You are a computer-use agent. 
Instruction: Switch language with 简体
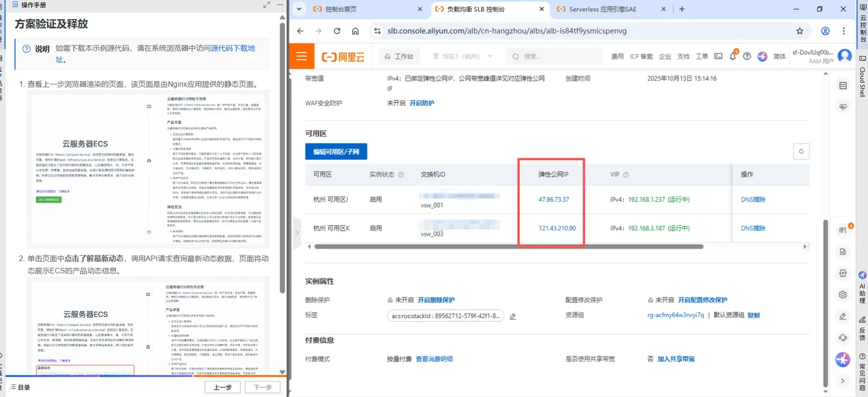[x=780, y=56]
